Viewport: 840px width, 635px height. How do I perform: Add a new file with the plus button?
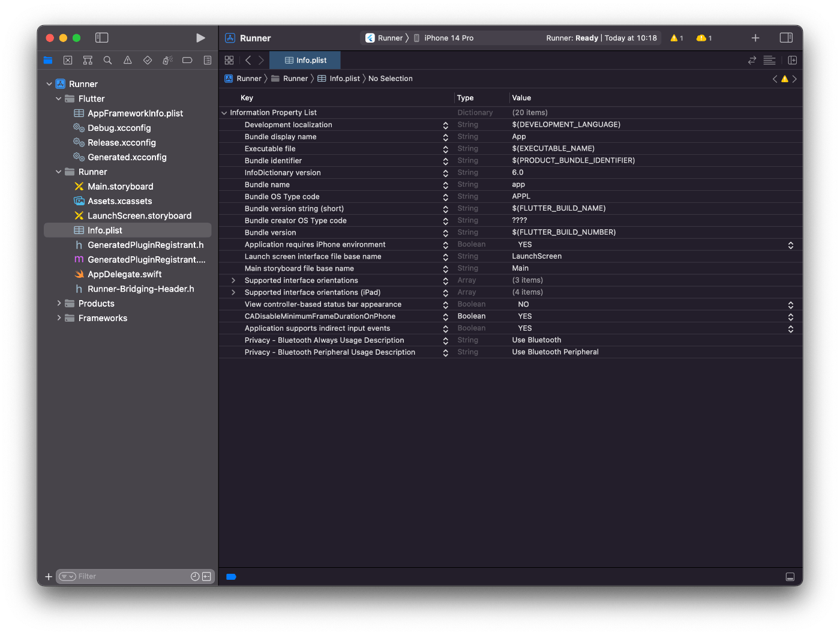[49, 577]
